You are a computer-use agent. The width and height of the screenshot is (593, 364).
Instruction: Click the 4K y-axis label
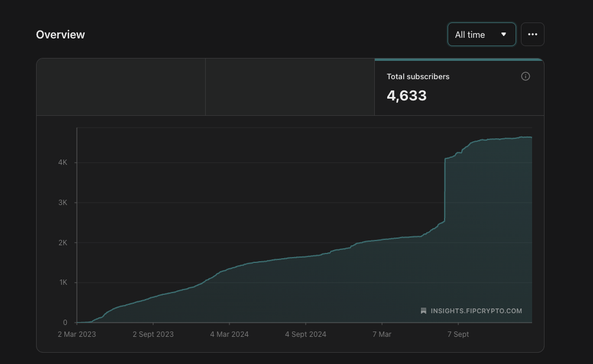(63, 162)
